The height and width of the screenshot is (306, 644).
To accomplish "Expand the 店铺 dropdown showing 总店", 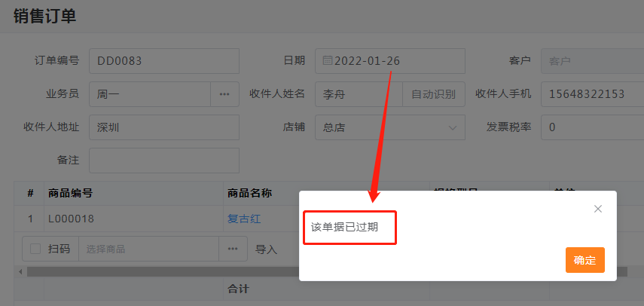I will coord(453,127).
